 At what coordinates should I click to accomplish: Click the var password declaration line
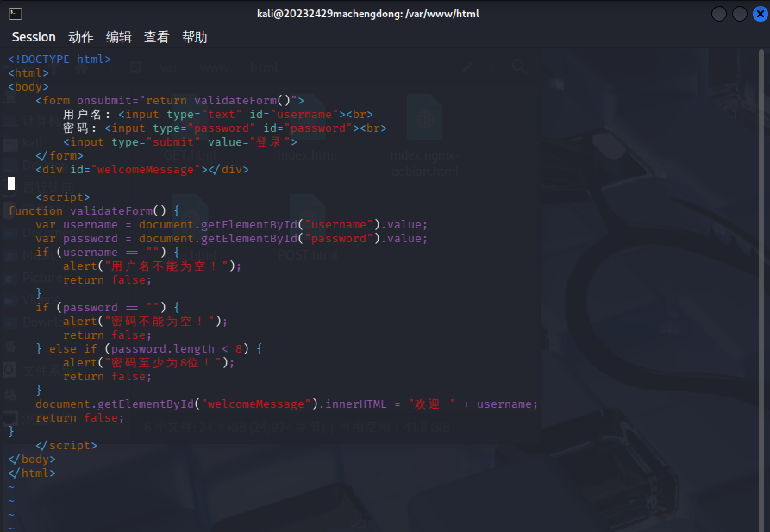pos(232,238)
